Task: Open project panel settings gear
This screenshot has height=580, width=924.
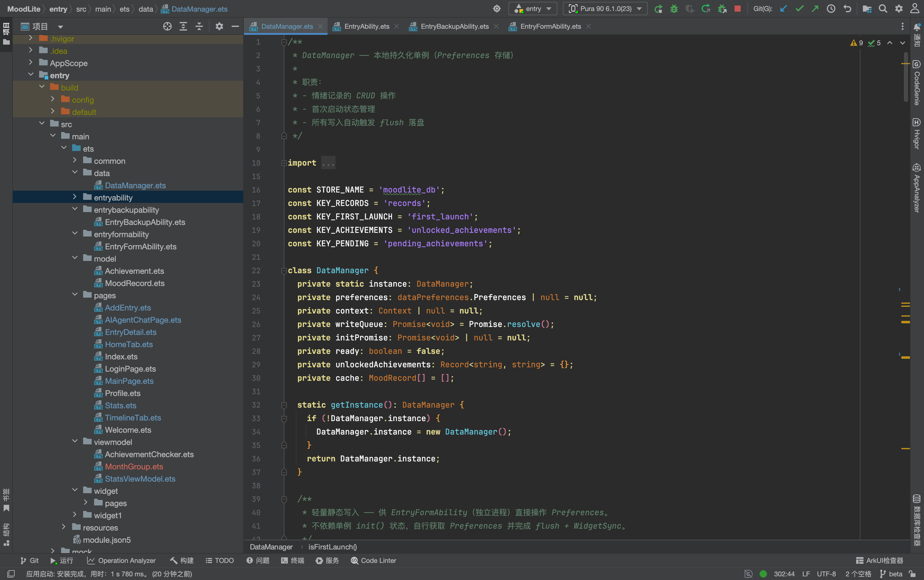Action: coord(219,26)
